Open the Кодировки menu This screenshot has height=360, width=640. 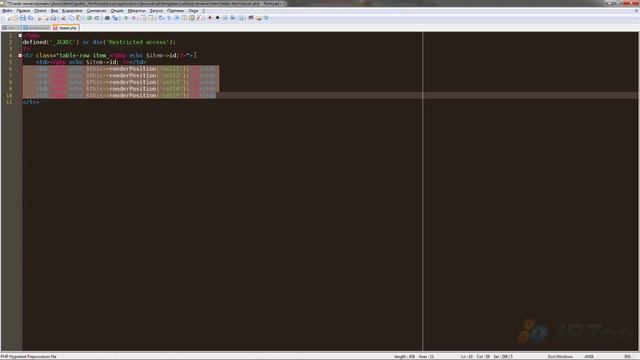tap(72, 11)
